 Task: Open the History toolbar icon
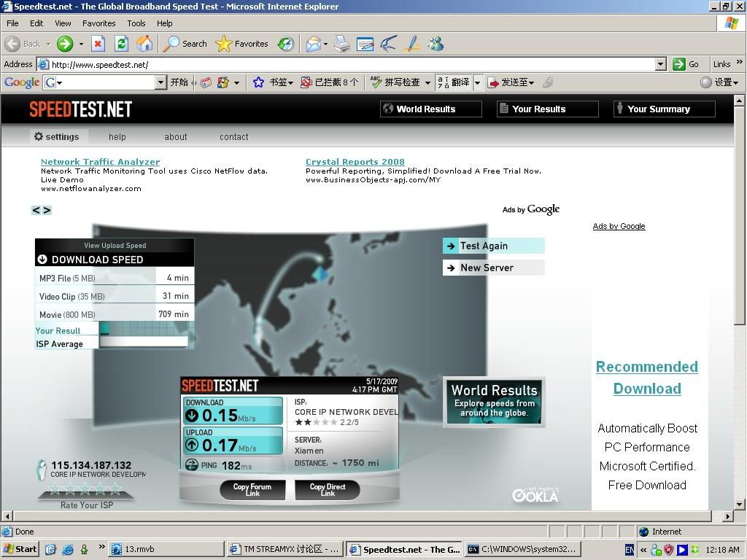point(286,44)
